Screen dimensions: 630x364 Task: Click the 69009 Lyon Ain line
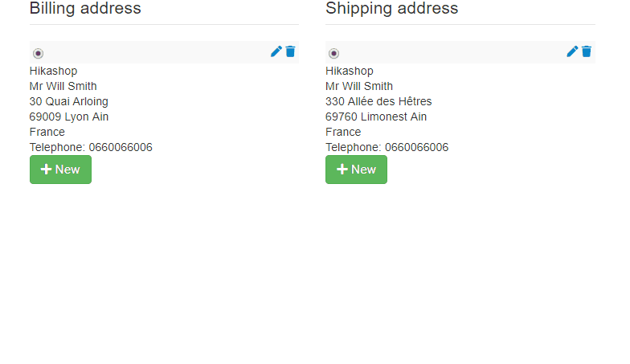[69, 117]
